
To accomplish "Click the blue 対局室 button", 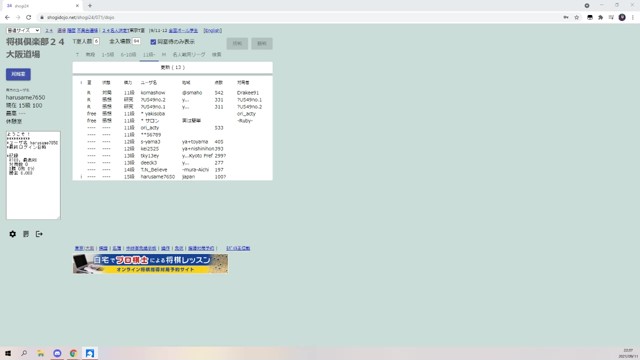I will (x=18, y=74).
